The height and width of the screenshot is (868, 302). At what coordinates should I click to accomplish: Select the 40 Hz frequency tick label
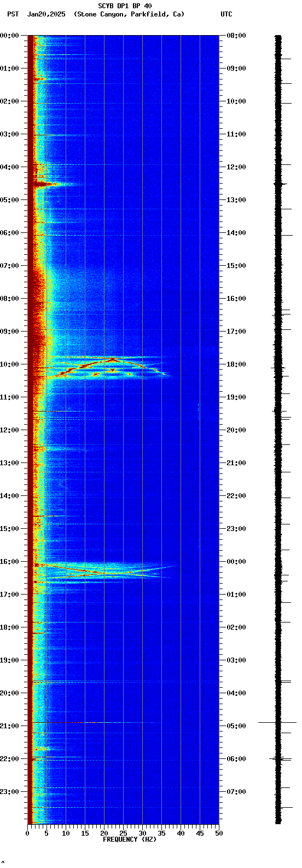click(x=181, y=833)
